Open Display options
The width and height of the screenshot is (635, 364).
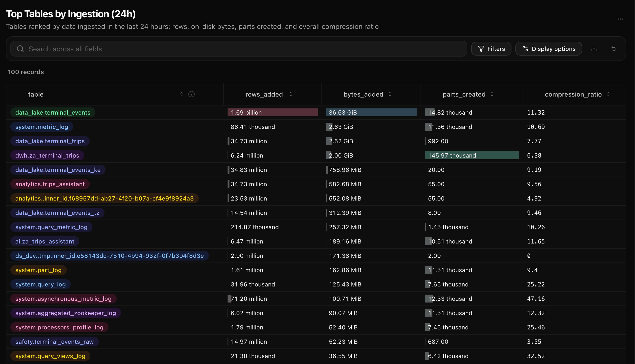point(549,49)
